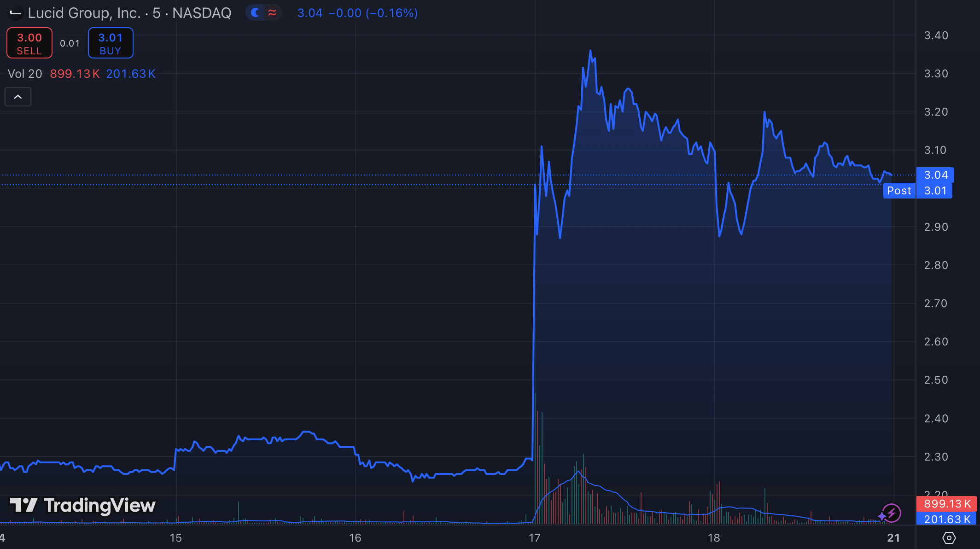Click the 899.13K volume value in legend
Screen dimensions: 980x549
pyautogui.click(x=75, y=74)
